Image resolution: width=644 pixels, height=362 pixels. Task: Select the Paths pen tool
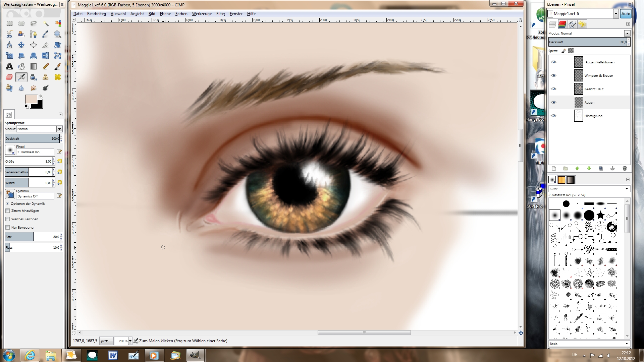(34, 34)
